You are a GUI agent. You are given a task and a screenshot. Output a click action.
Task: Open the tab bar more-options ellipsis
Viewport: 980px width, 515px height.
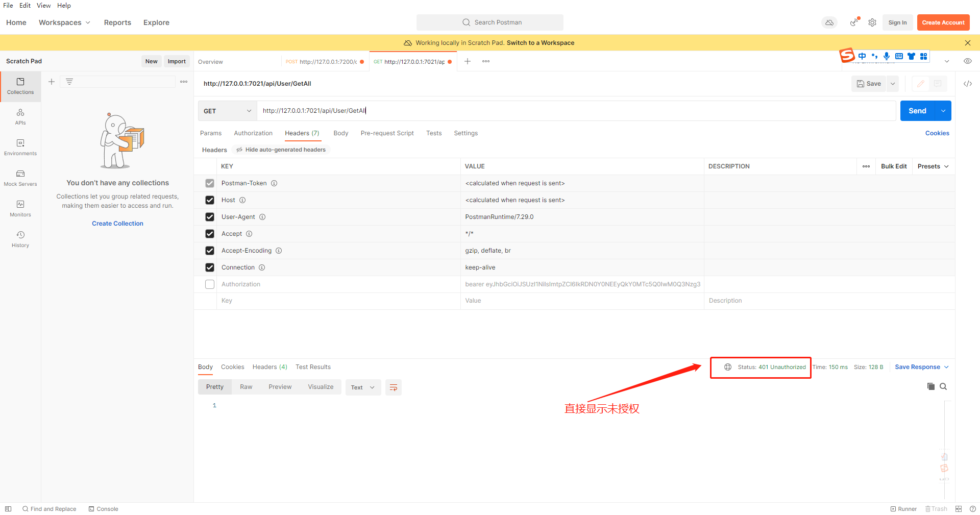tap(486, 61)
